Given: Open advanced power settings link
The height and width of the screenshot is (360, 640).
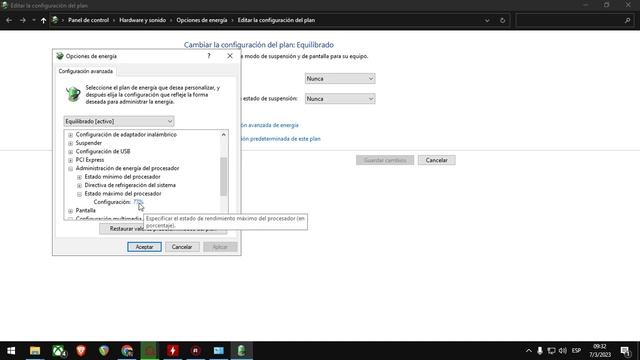Looking at the screenshot, I should 270,125.
